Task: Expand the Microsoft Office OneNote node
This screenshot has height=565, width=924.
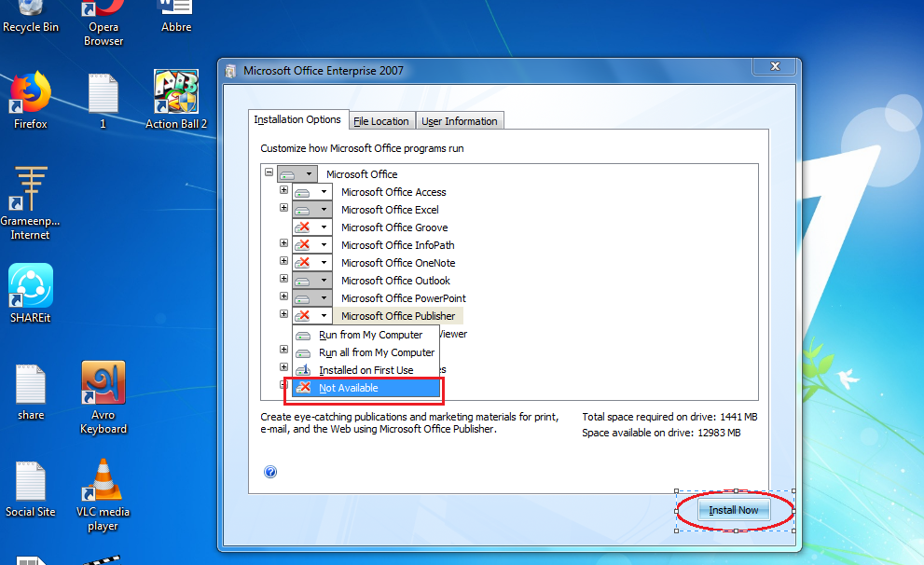Action: (x=283, y=261)
